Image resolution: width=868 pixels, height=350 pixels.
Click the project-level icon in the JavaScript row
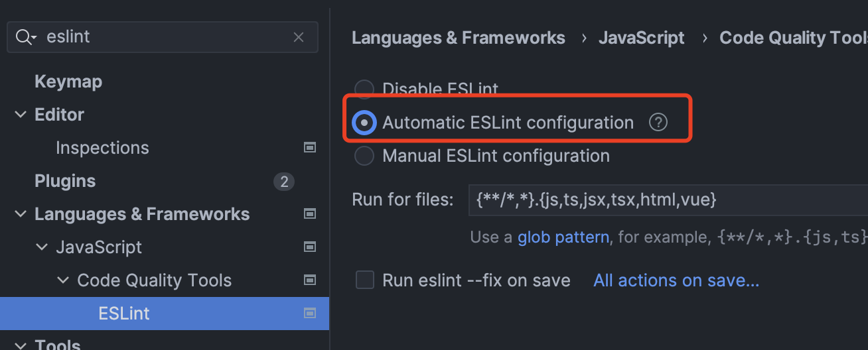[309, 247]
